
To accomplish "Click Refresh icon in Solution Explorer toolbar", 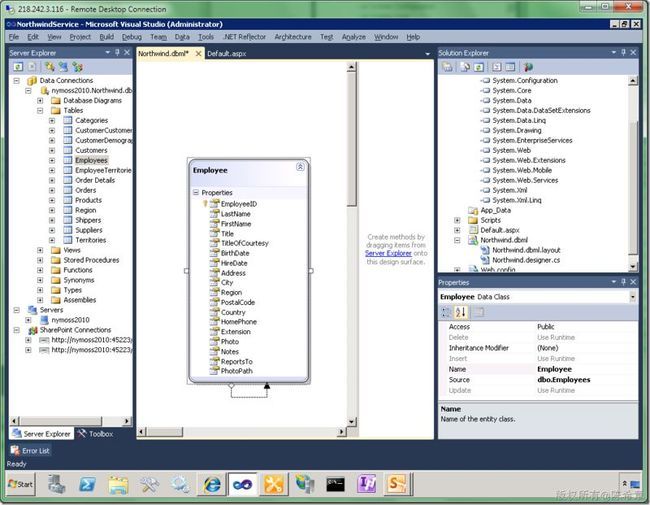I will tap(478, 67).
